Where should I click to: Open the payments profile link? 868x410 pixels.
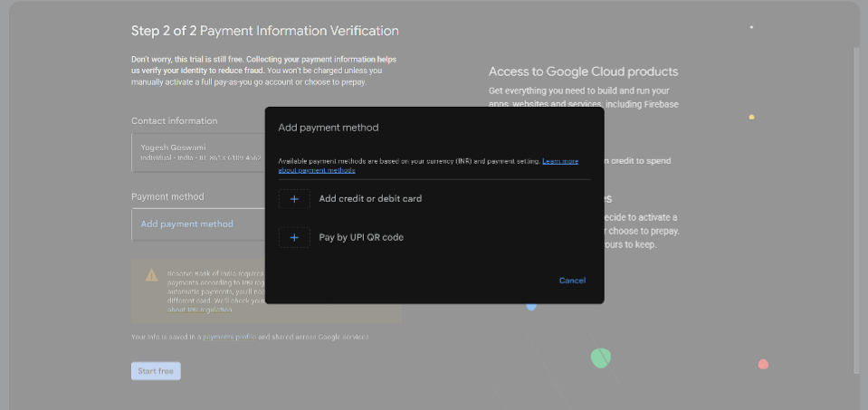point(229,337)
